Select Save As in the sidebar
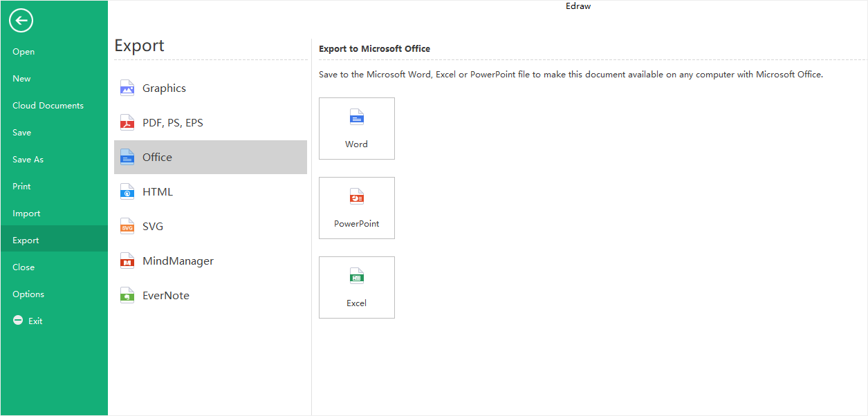This screenshot has height=416, width=868. click(28, 160)
